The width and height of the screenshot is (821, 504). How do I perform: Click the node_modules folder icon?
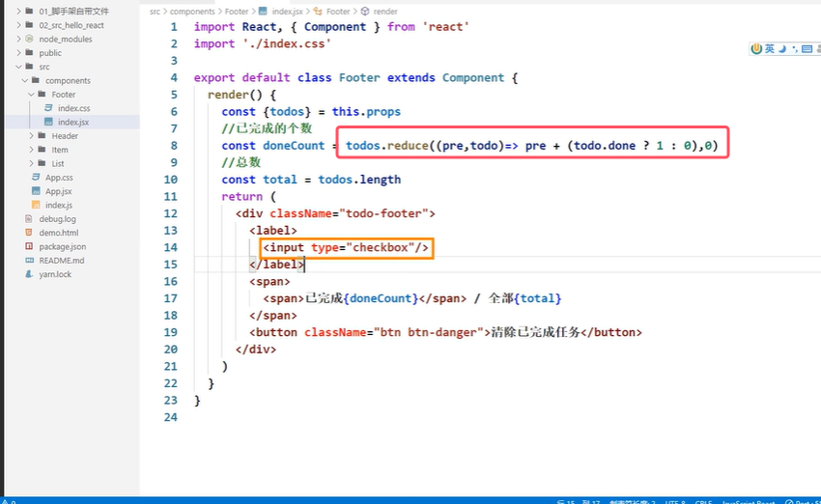pos(29,39)
